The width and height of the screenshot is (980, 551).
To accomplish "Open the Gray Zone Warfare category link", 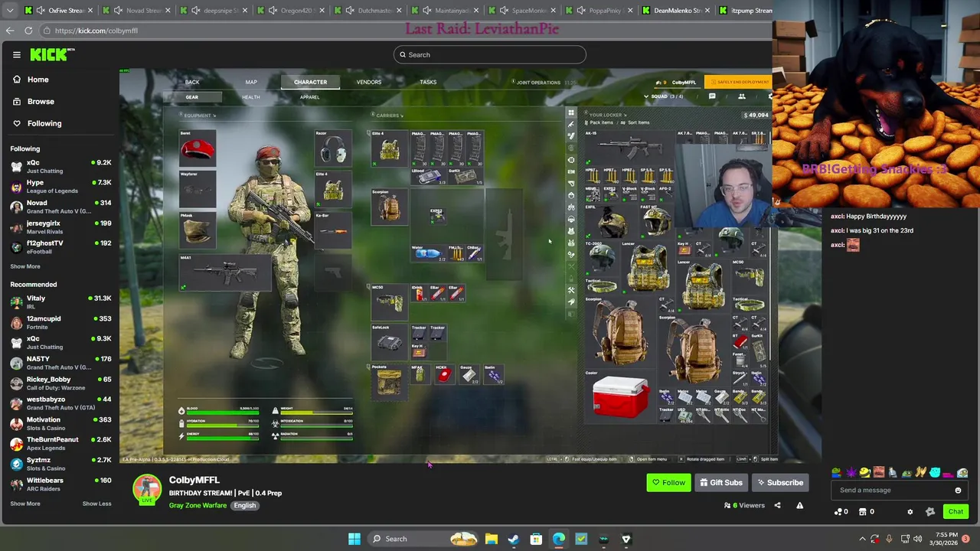I will (x=198, y=505).
